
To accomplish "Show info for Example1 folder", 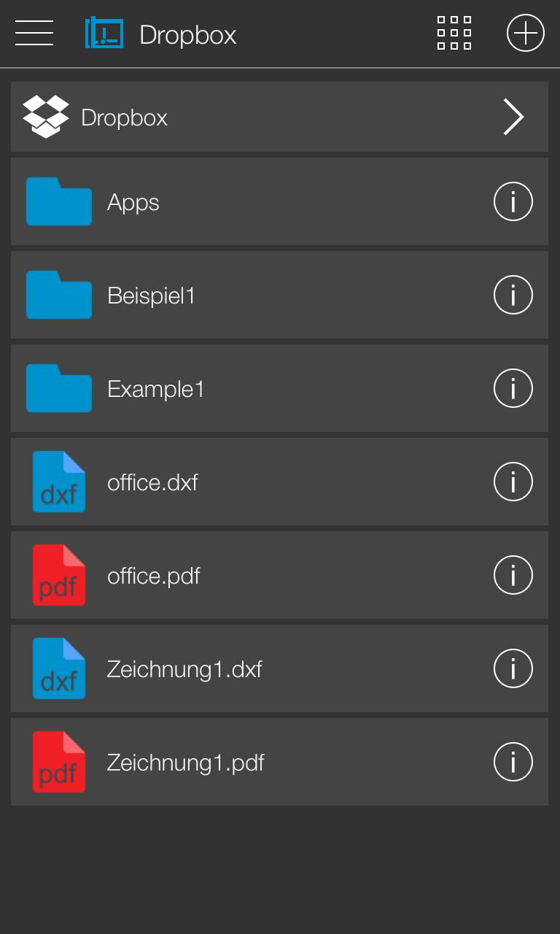I will [513, 388].
